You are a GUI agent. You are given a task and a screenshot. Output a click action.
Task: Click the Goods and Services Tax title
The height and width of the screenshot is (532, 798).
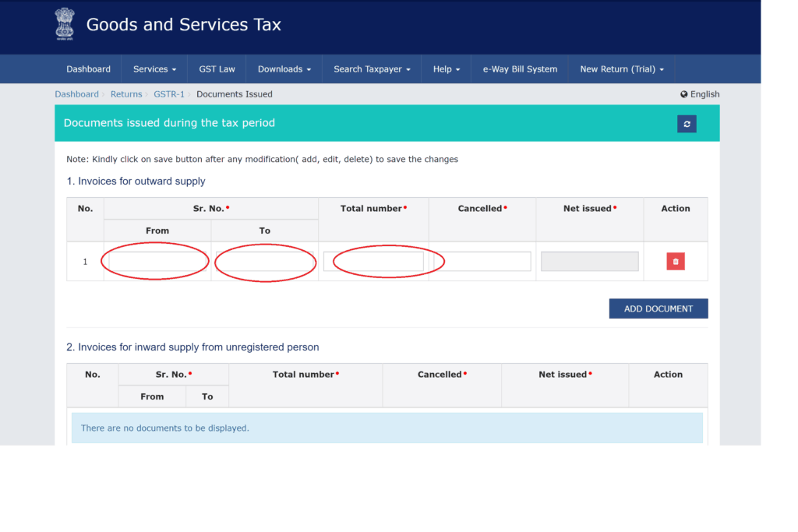point(184,24)
